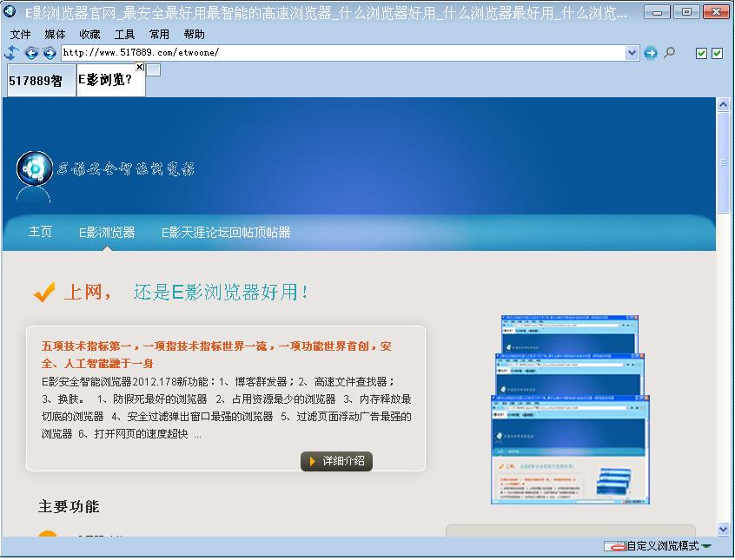The image size is (735, 560).
Task: Open the 帮助 menu
Action: [x=194, y=34]
